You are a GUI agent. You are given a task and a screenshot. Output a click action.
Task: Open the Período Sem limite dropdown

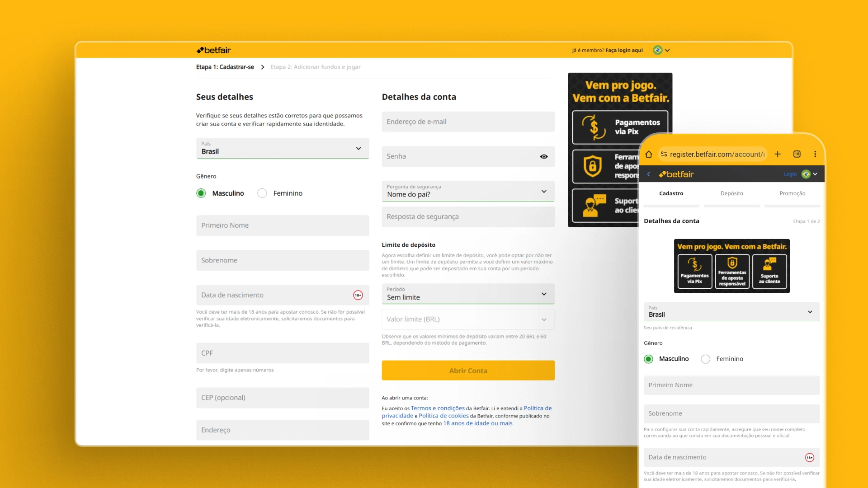click(468, 294)
